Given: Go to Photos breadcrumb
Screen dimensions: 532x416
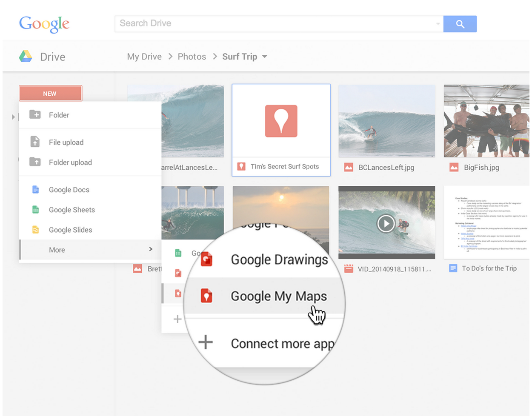Looking at the screenshot, I should click(x=192, y=57).
